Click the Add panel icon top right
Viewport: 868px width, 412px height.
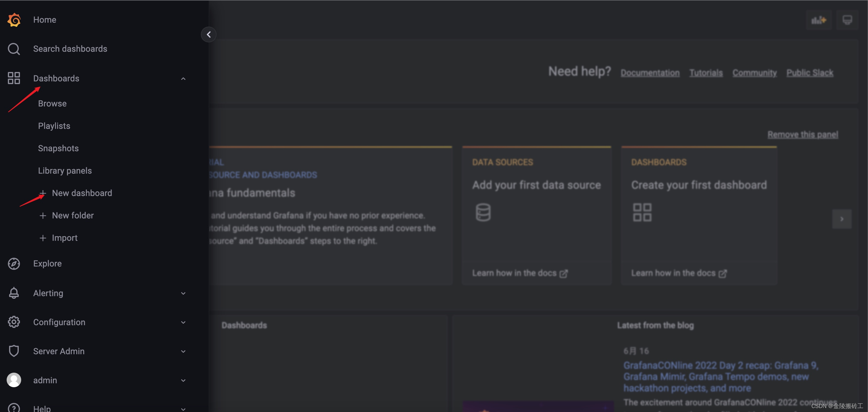(x=818, y=20)
